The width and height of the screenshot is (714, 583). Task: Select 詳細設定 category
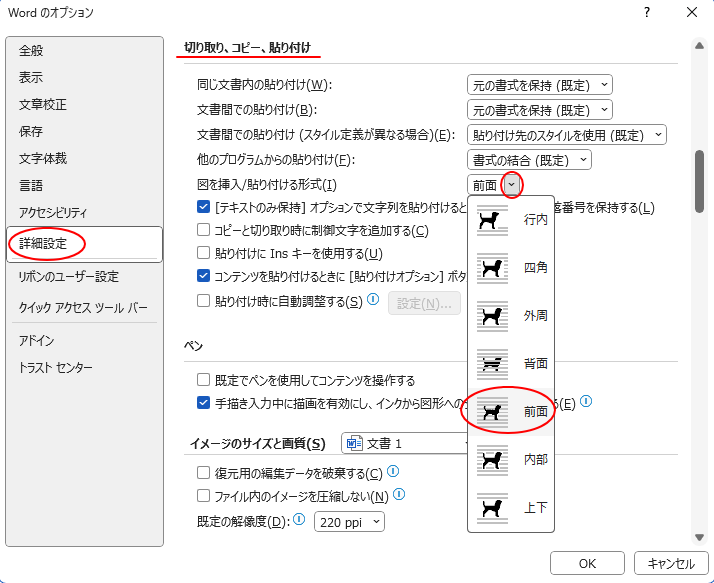[x=85, y=244]
